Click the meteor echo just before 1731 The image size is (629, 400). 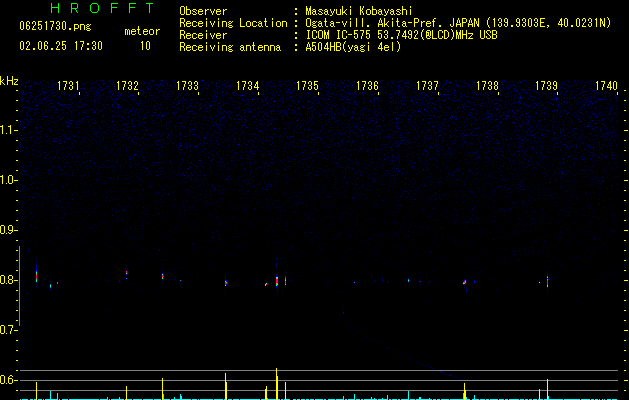37,276
